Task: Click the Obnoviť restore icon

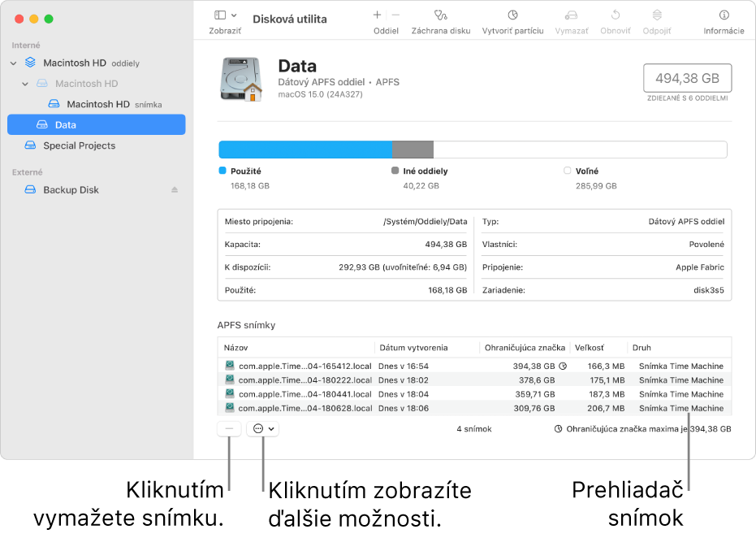Action: tap(616, 15)
